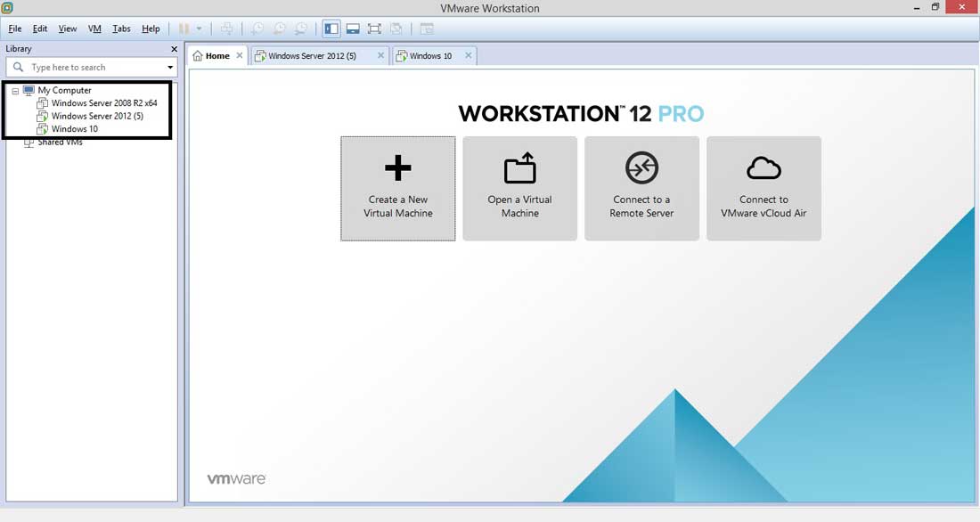The height and width of the screenshot is (522, 980).
Task: Close the Windows Server 2012 (5) tab
Action: tap(380, 55)
